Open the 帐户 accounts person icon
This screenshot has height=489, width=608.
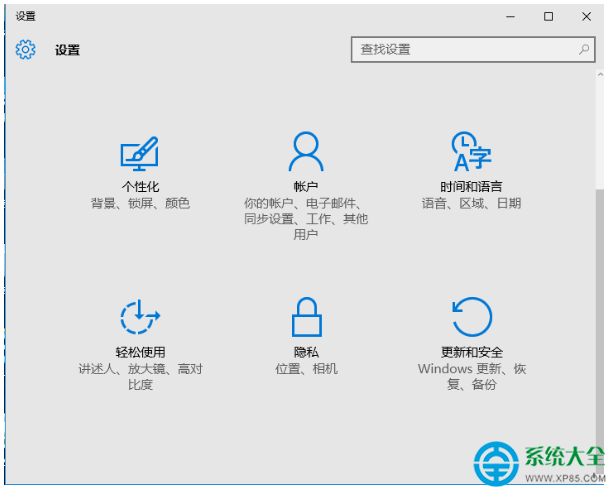(x=306, y=152)
